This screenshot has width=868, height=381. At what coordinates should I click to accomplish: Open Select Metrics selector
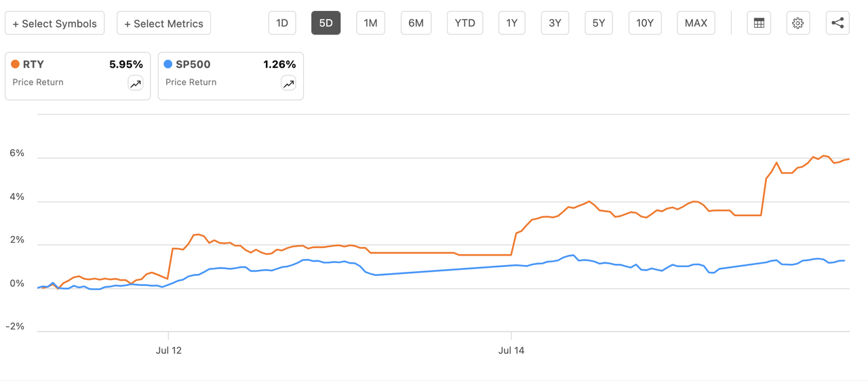(163, 23)
